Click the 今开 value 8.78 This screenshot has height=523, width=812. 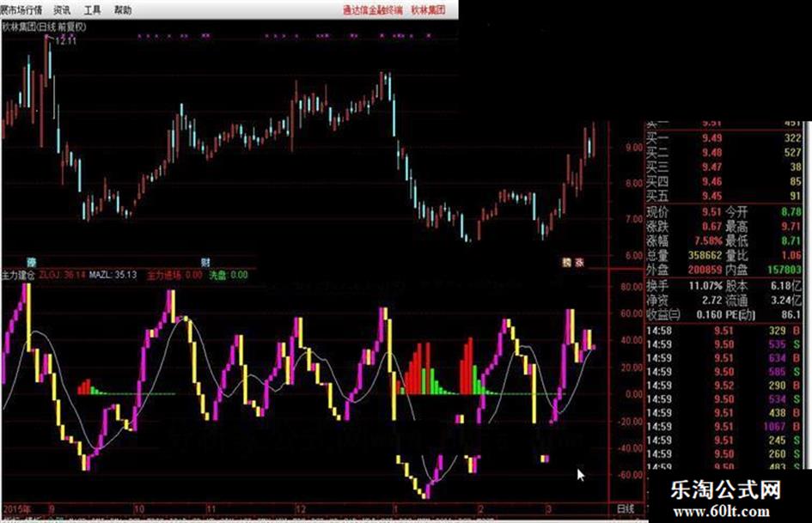(x=791, y=212)
